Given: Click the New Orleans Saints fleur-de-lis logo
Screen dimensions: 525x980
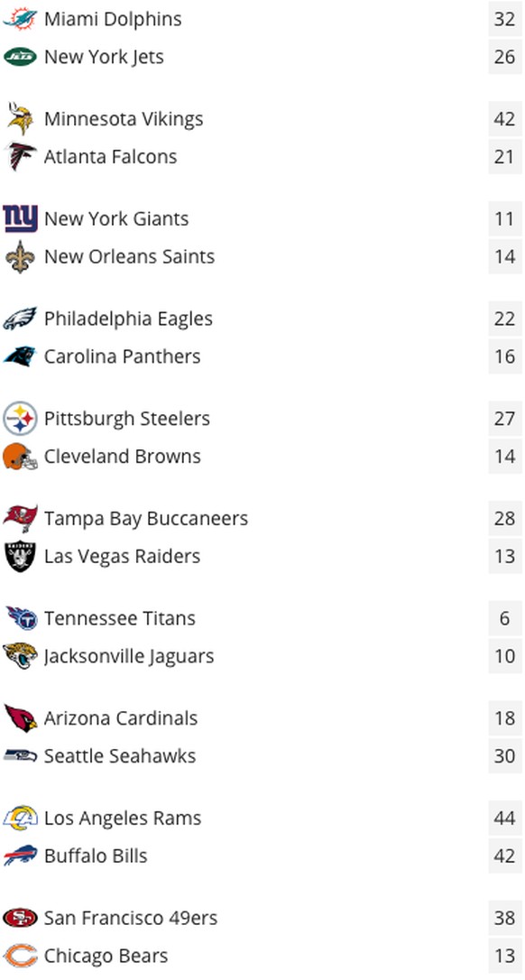Looking at the screenshot, I should point(20,256).
